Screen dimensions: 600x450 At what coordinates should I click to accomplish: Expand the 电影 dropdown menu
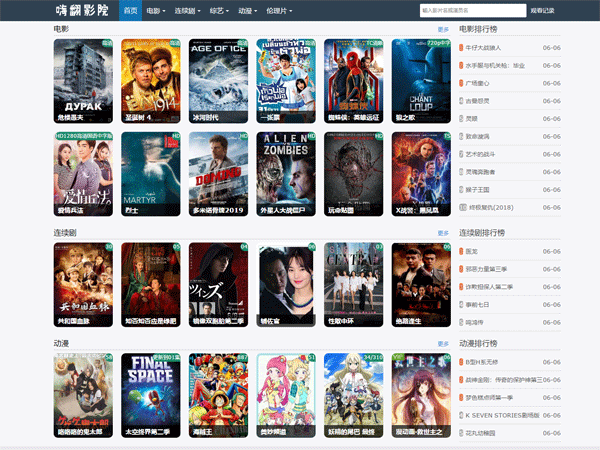(154, 10)
